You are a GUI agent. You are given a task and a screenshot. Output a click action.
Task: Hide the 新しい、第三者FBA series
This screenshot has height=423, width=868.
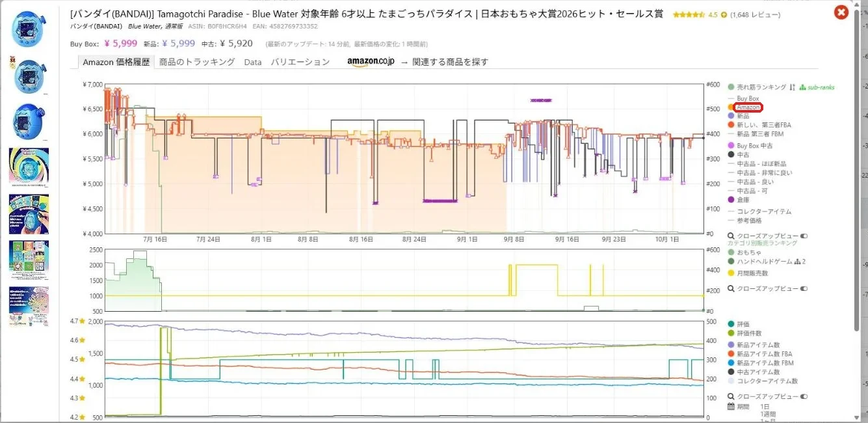pos(759,124)
